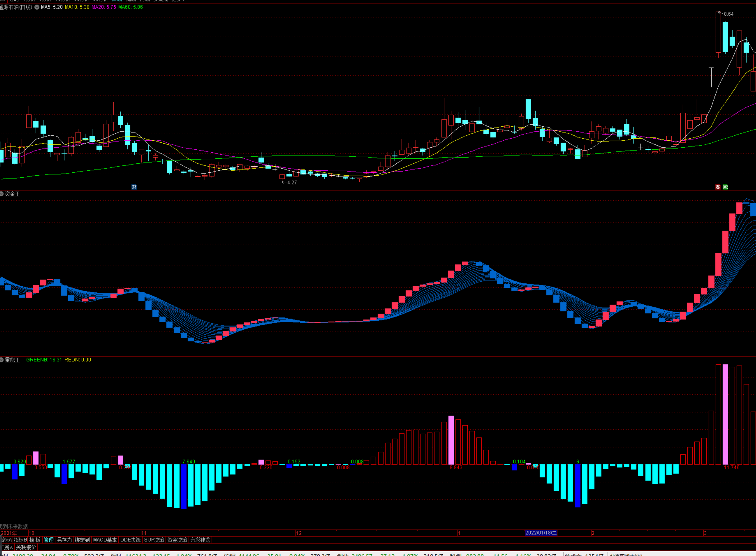
Task: Click the 科创 index entry in status bar
Action: 456,554
